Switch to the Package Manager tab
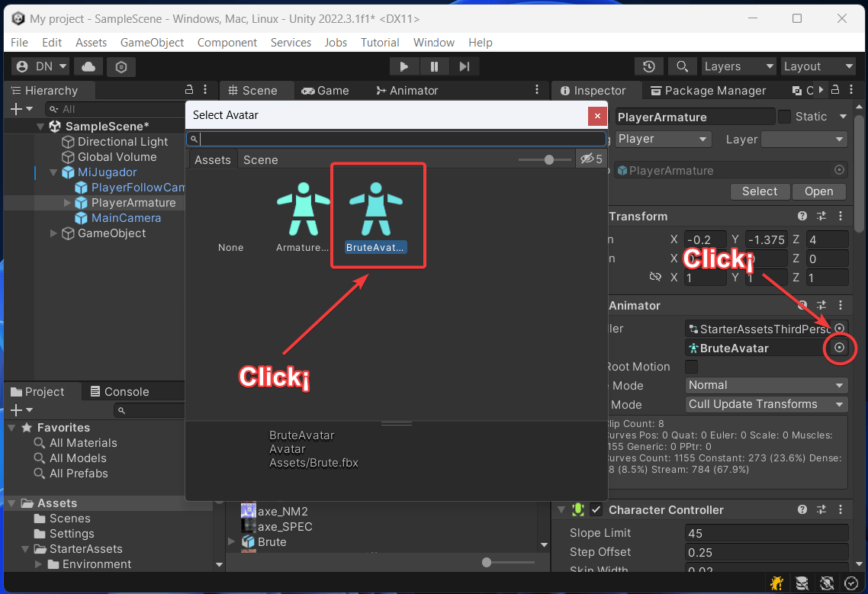The width and height of the screenshot is (868, 594). (709, 91)
